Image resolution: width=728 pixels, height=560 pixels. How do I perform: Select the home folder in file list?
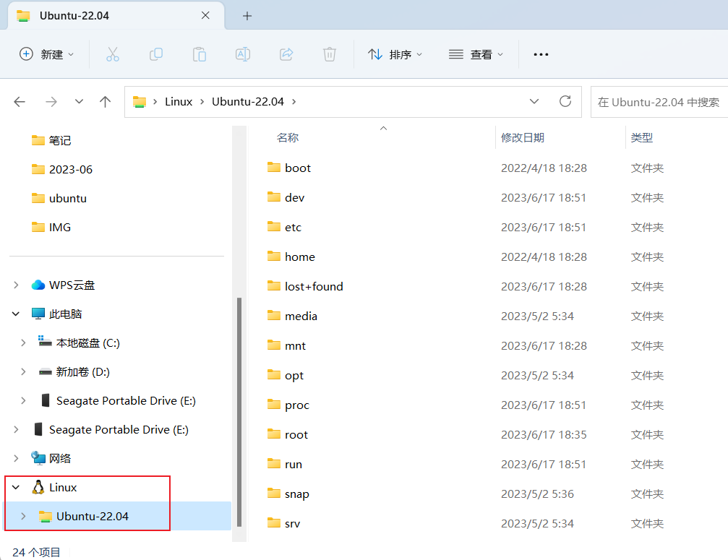[x=299, y=257]
